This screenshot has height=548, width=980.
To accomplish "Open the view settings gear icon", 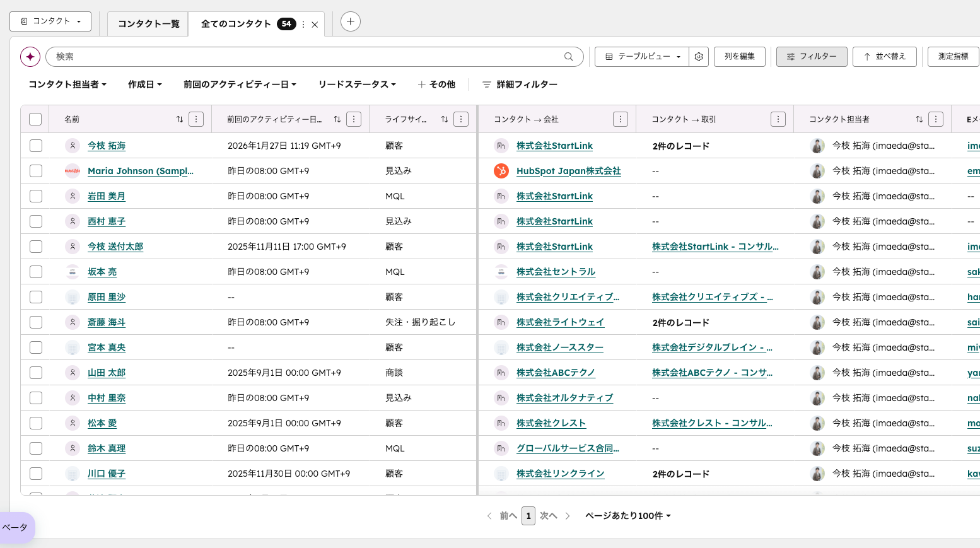I will point(699,56).
